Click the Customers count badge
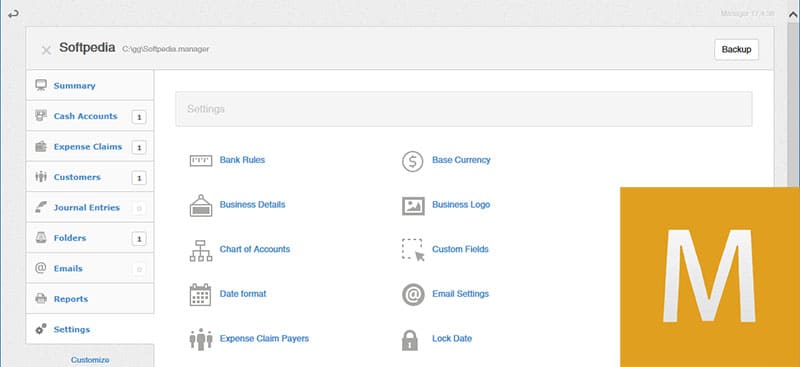This screenshot has height=367, width=800. click(139, 178)
